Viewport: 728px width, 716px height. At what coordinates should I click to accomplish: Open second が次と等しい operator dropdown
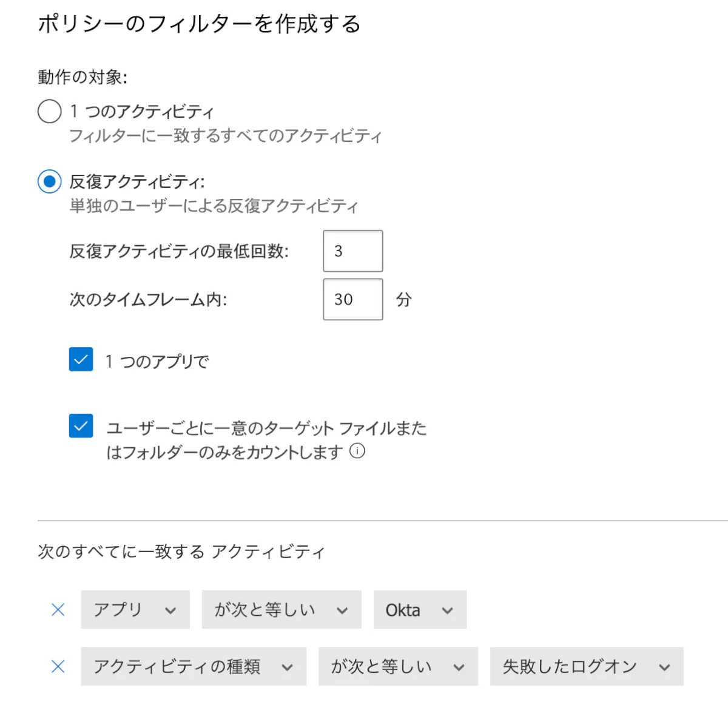point(397,667)
